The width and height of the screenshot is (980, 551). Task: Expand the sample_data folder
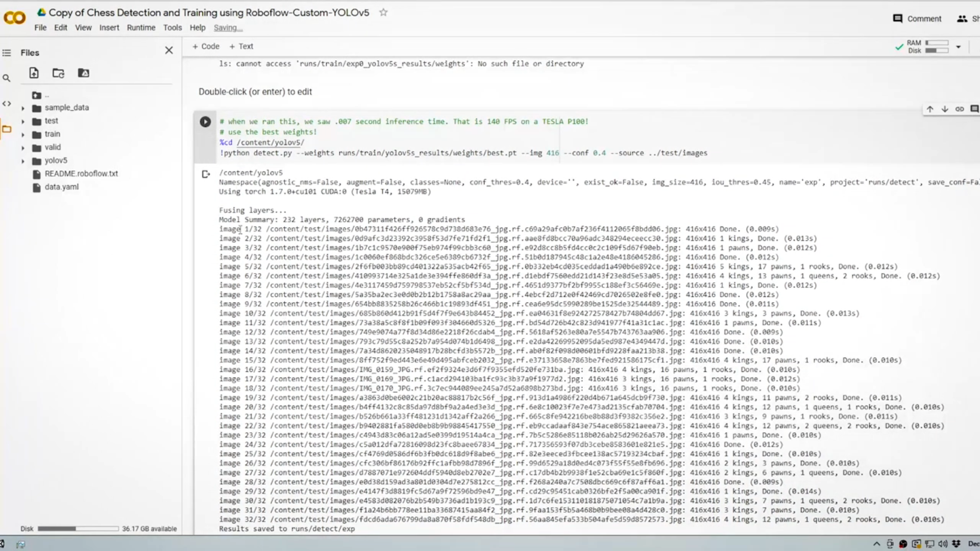pos(22,108)
